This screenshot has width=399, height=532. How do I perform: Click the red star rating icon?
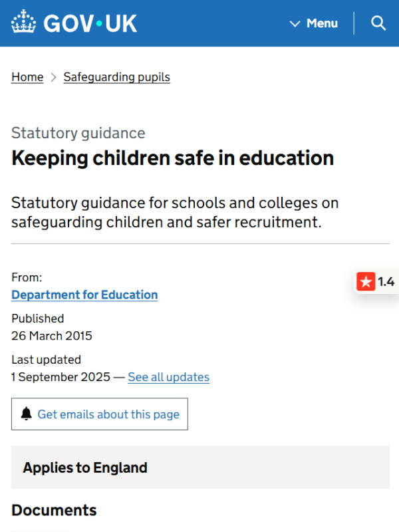click(366, 281)
